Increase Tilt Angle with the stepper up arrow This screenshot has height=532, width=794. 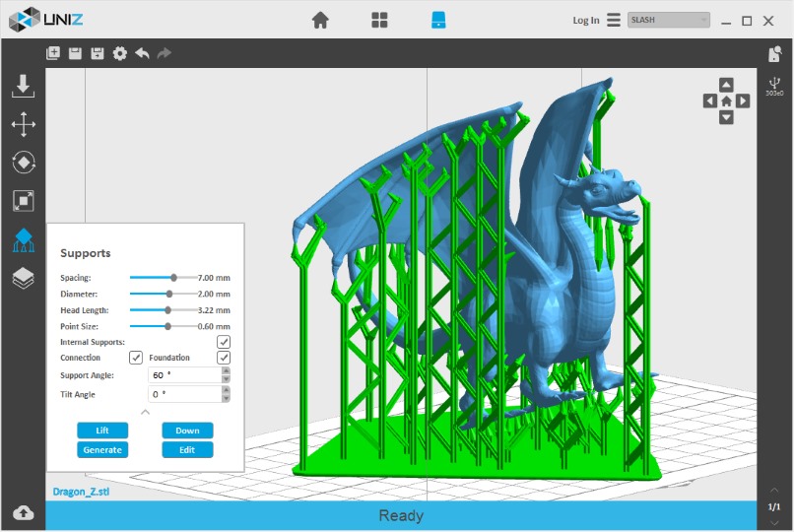click(226, 390)
